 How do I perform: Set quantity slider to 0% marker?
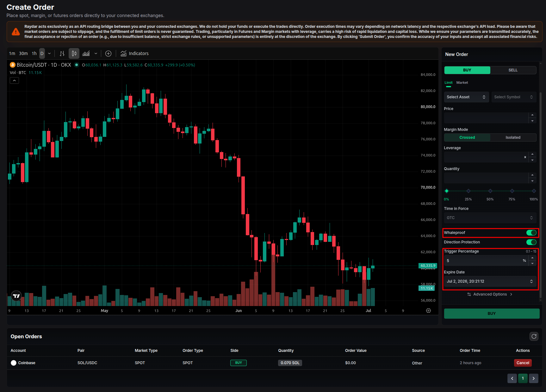447,191
